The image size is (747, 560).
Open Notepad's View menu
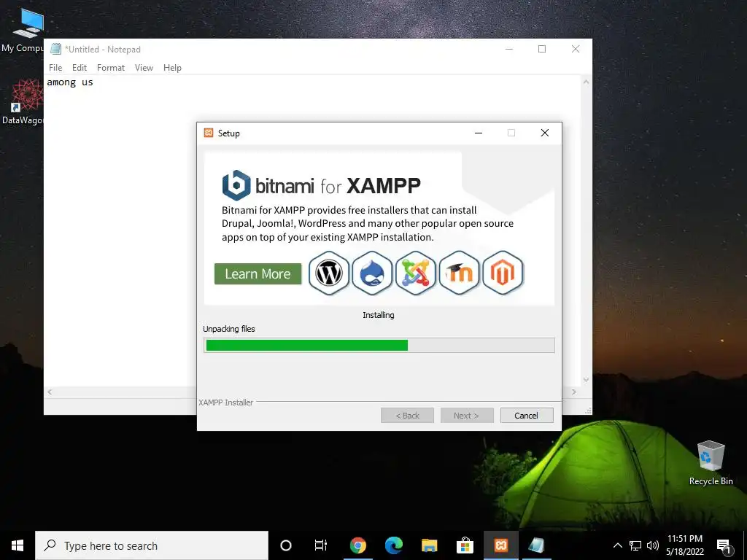tap(144, 68)
